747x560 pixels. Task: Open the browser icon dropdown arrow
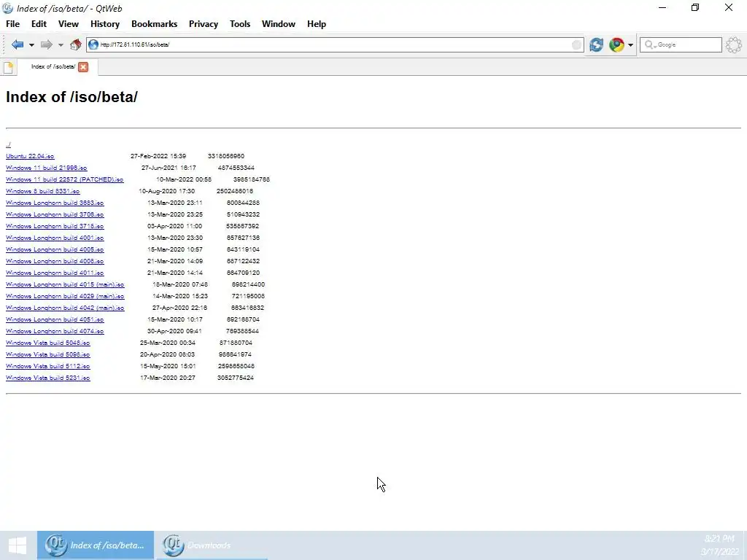point(630,45)
